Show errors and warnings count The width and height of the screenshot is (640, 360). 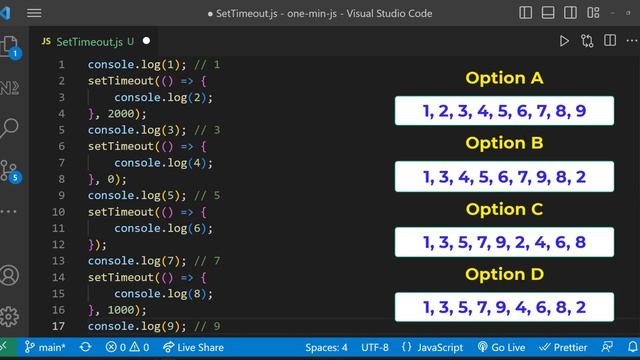click(x=127, y=347)
